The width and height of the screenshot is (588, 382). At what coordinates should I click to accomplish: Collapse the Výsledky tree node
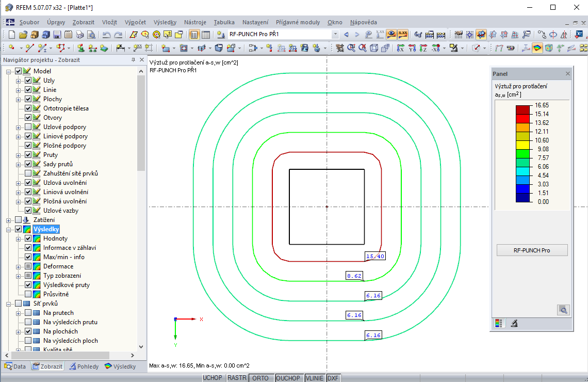[9, 229]
